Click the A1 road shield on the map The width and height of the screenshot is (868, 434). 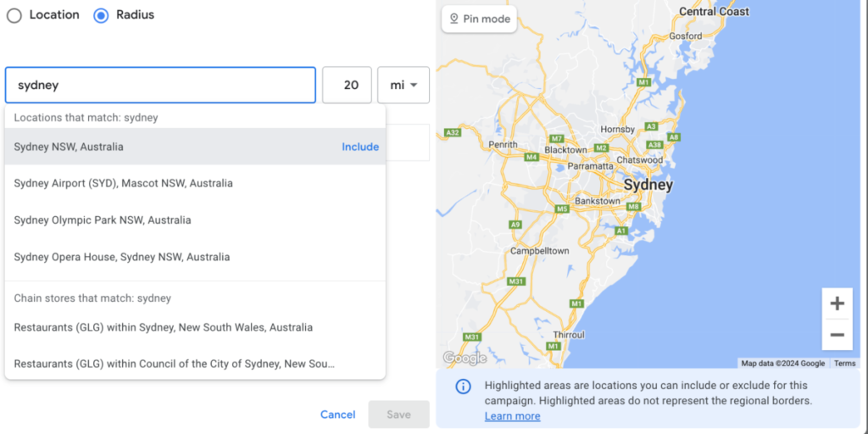[621, 231]
